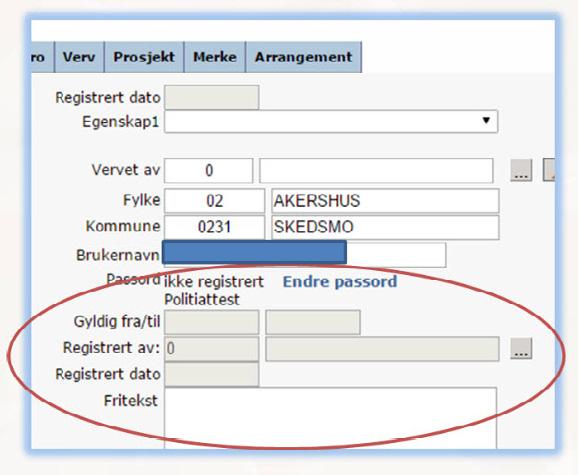Open the Arrangement tab
This screenshot has height=475, width=578.
(x=303, y=57)
